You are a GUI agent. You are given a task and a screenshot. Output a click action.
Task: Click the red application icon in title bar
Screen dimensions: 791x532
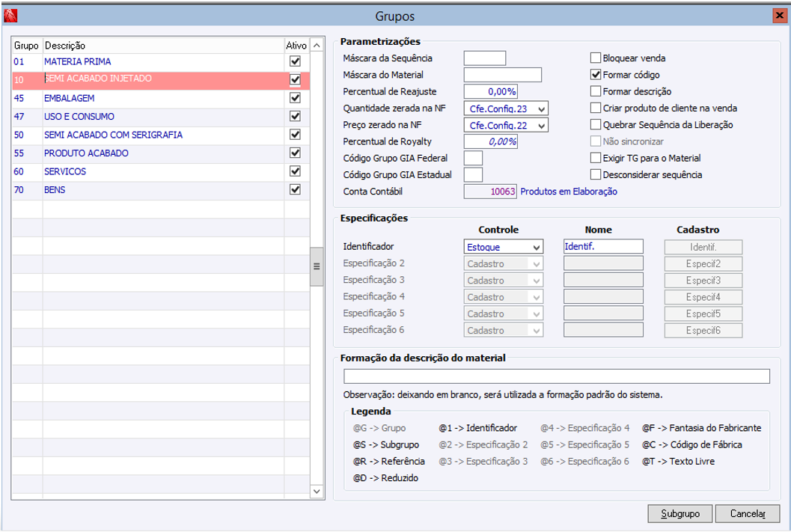click(10, 16)
